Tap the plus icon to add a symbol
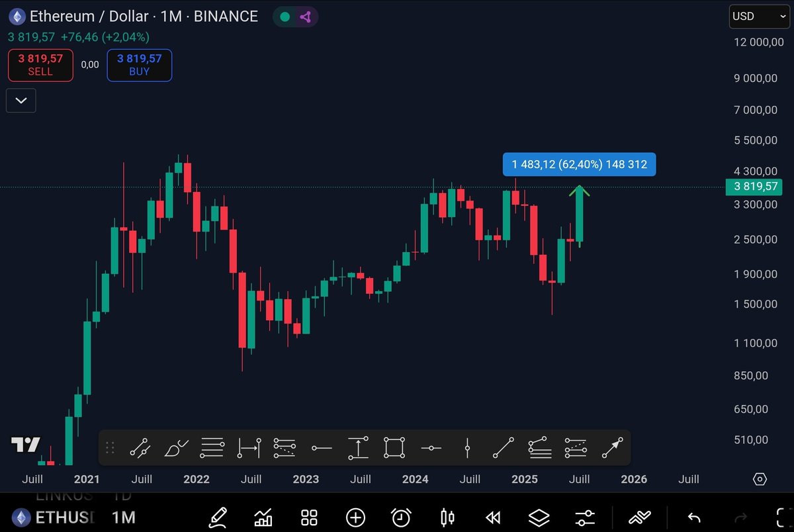The width and height of the screenshot is (794, 532). coord(355,517)
